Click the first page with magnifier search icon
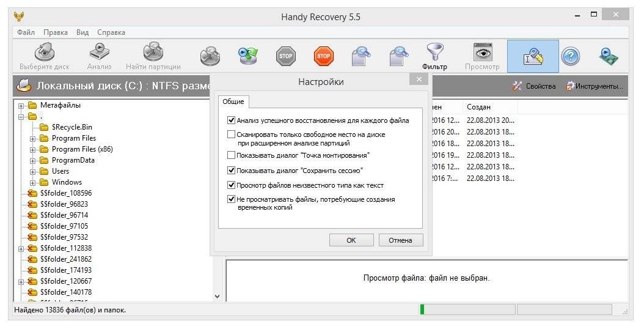 [x=362, y=56]
